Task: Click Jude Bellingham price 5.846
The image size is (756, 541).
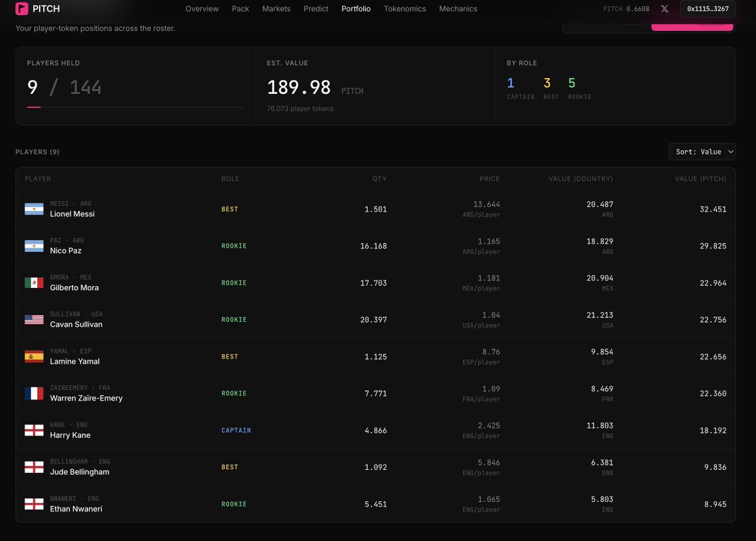Action: (489, 462)
